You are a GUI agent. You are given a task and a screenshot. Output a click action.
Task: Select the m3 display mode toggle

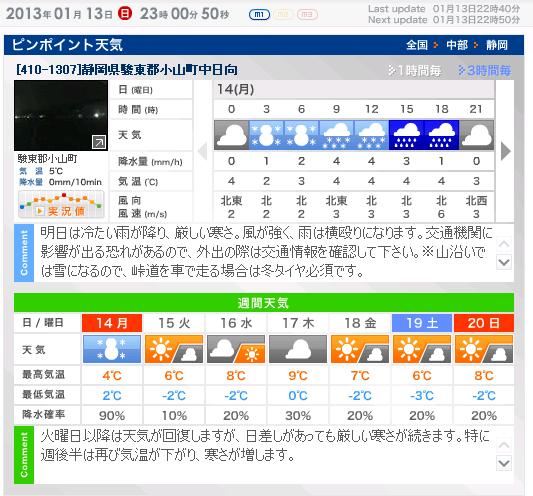tap(307, 15)
